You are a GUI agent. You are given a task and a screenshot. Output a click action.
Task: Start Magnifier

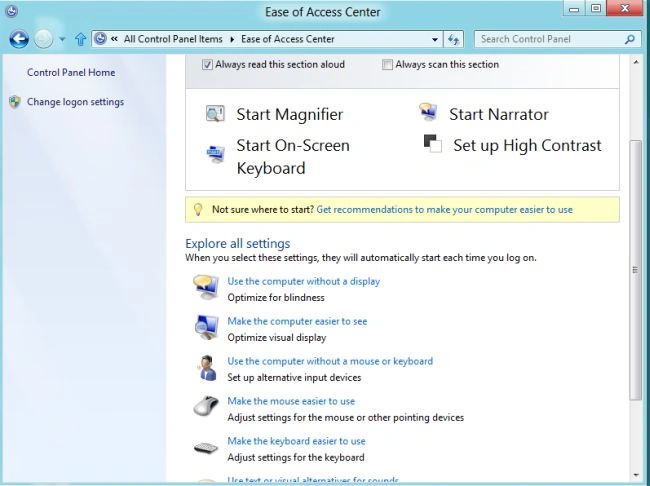coord(289,114)
